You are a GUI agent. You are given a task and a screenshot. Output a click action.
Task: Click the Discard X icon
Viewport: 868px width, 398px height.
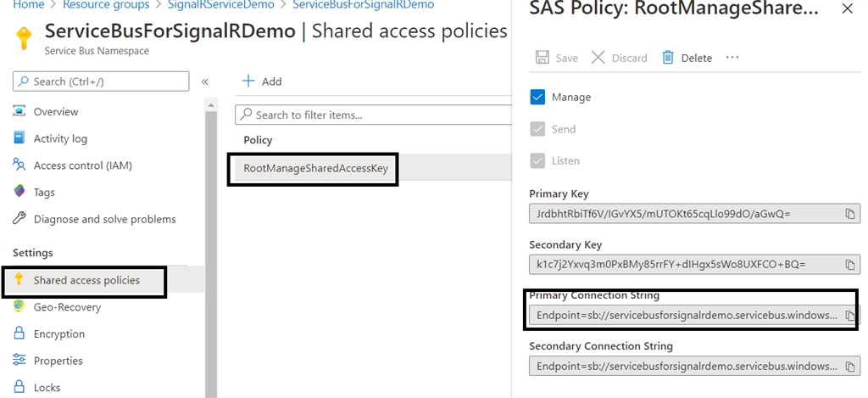[x=598, y=58]
